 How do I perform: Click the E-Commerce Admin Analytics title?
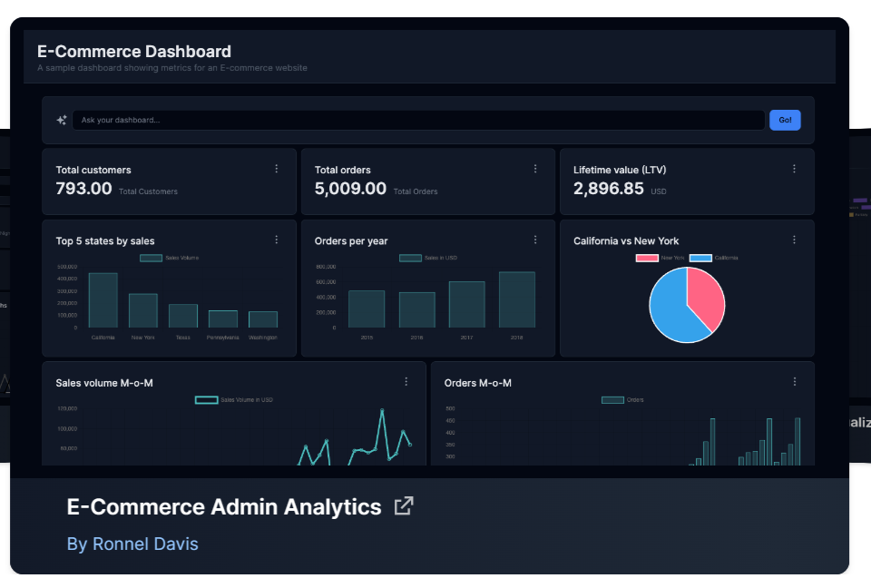click(x=224, y=507)
